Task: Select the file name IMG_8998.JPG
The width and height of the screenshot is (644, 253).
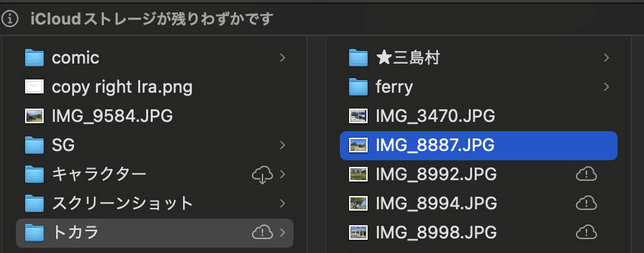Action: point(436,232)
